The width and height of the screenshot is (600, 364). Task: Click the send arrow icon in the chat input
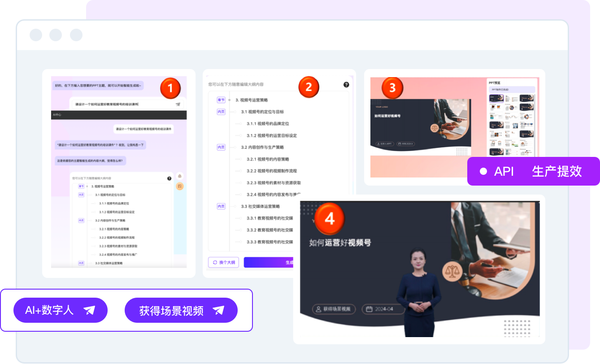pos(178,104)
